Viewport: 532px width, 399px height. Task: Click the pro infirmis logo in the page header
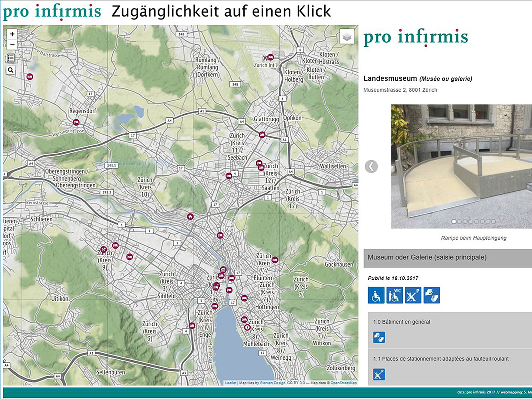pyautogui.click(x=52, y=12)
